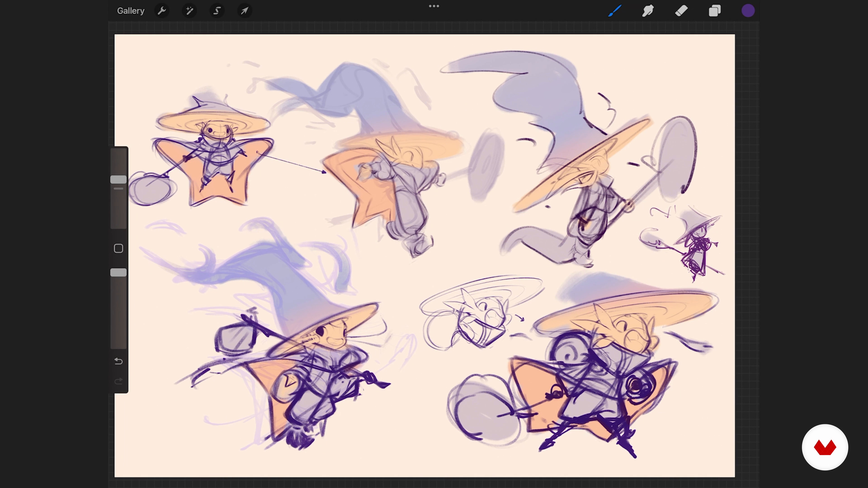
Task: Redo the last undone stroke
Action: tap(118, 381)
